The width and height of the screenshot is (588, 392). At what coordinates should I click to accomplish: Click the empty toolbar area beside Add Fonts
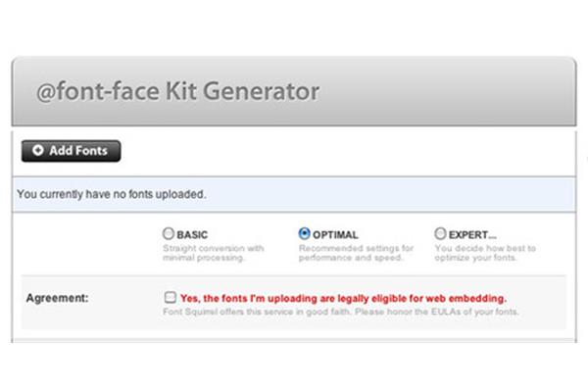coord(348,152)
